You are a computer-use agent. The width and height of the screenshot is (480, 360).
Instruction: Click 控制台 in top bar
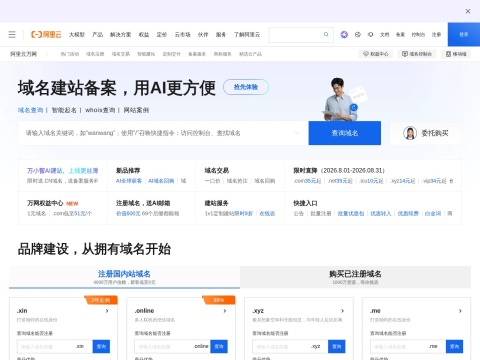tap(418, 34)
